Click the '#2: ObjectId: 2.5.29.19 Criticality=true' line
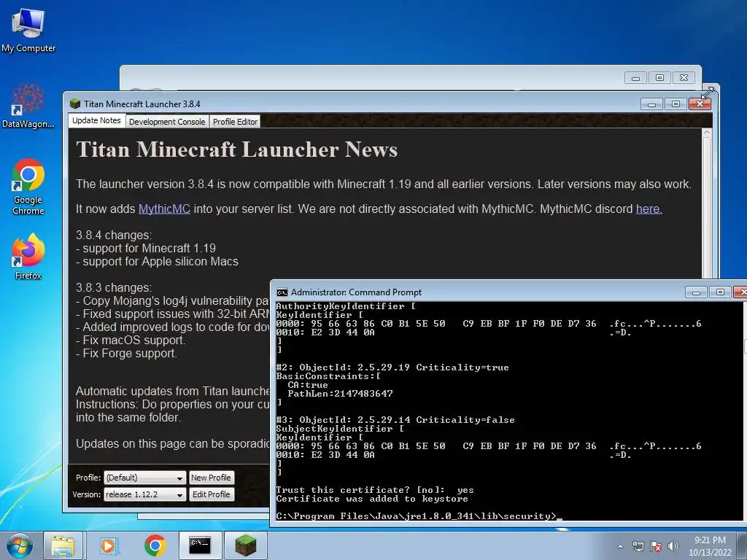 click(392, 367)
